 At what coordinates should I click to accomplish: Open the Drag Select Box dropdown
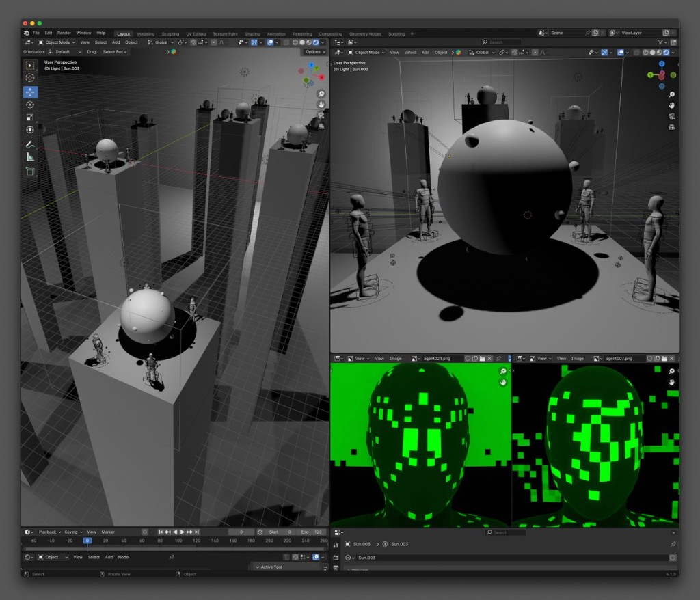(114, 52)
